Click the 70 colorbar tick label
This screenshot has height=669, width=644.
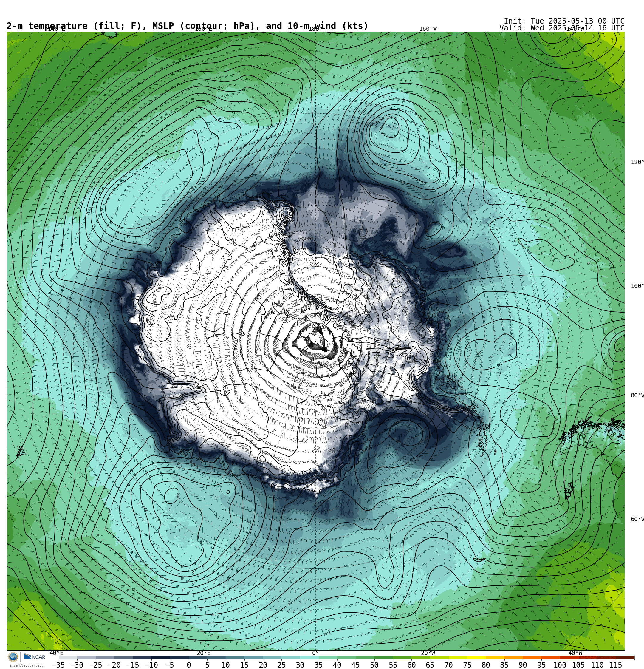point(448,665)
